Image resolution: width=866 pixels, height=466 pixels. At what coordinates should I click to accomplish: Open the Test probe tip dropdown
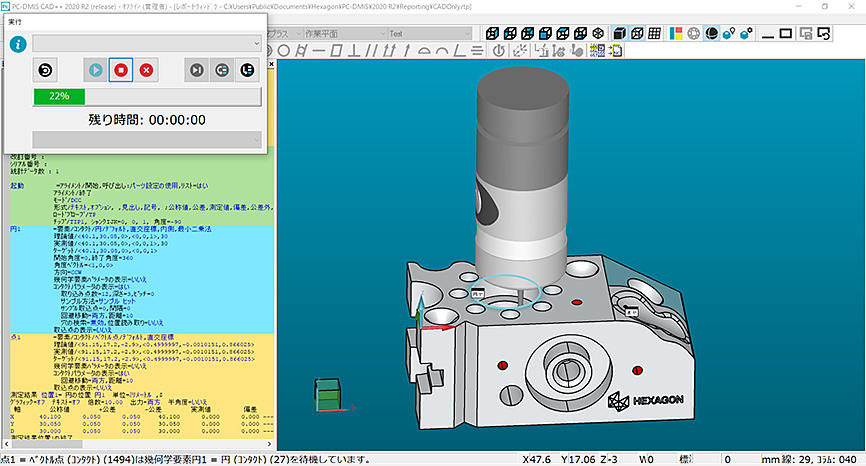coord(430,34)
